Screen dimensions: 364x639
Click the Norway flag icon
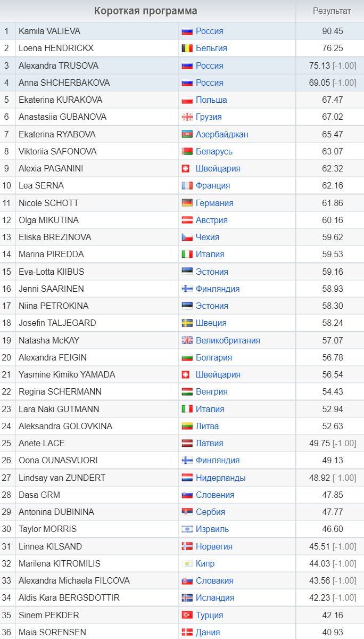(x=187, y=546)
